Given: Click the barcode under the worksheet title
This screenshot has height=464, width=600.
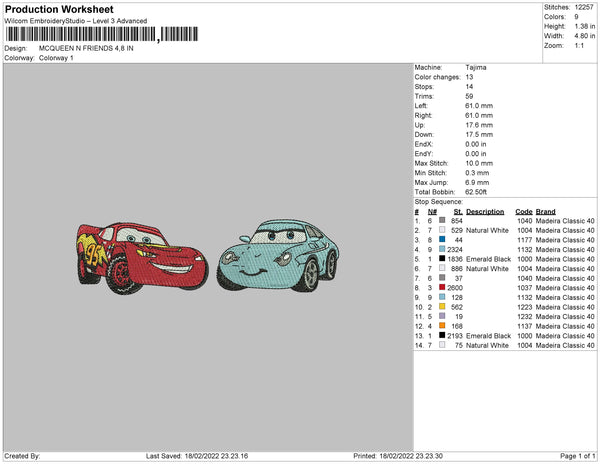Looking at the screenshot, I should point(101,34).
